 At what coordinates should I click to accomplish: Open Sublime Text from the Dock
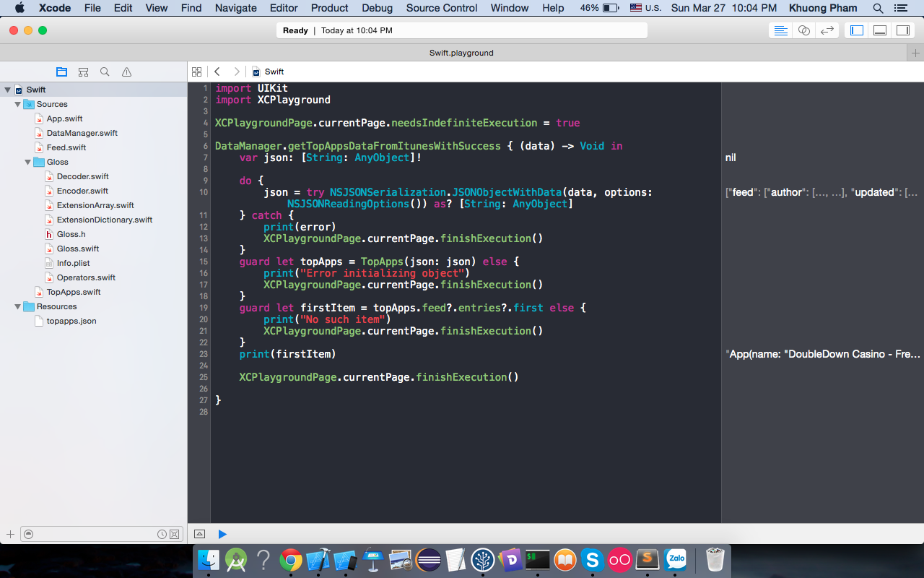[x=648, y=560]
